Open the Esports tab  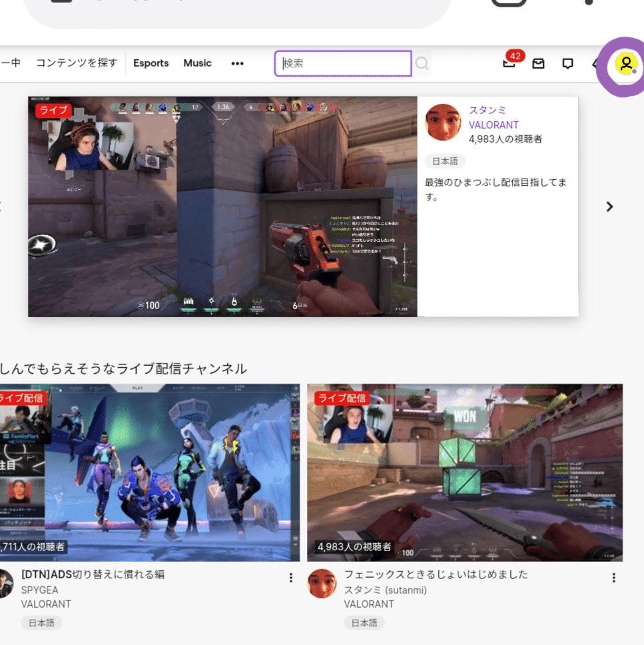pyautogui.click(x=151, y=63)
